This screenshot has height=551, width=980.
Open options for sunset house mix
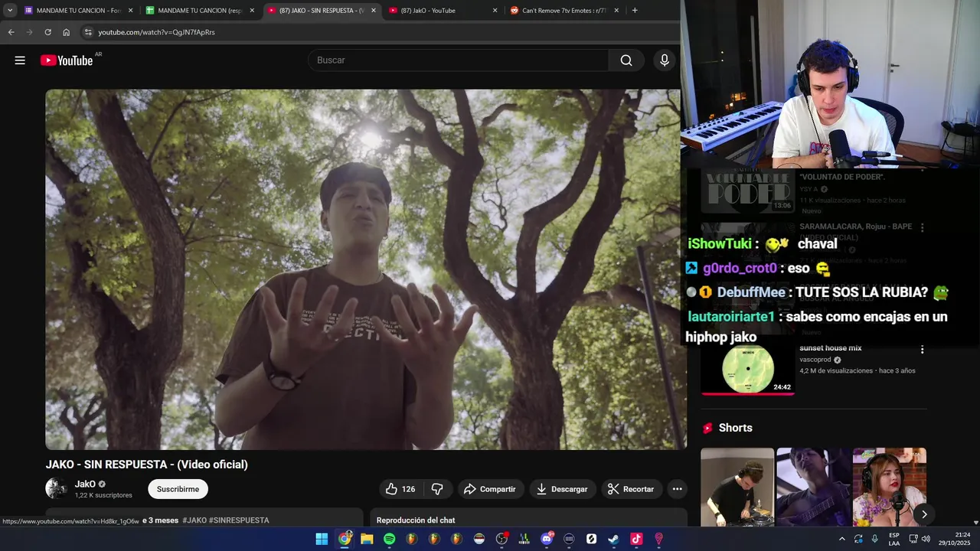click(x=922, y=350)
